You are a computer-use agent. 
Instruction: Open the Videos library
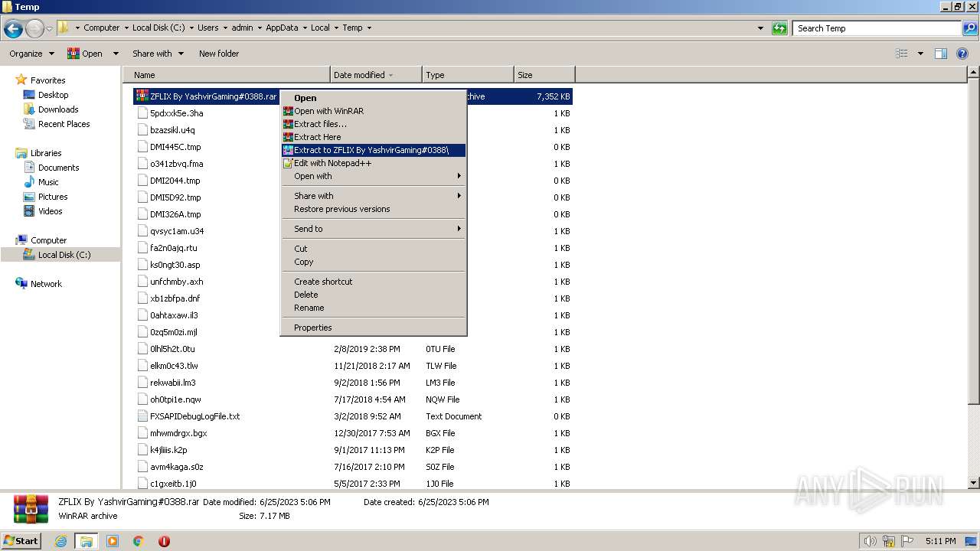pos(50,211)
